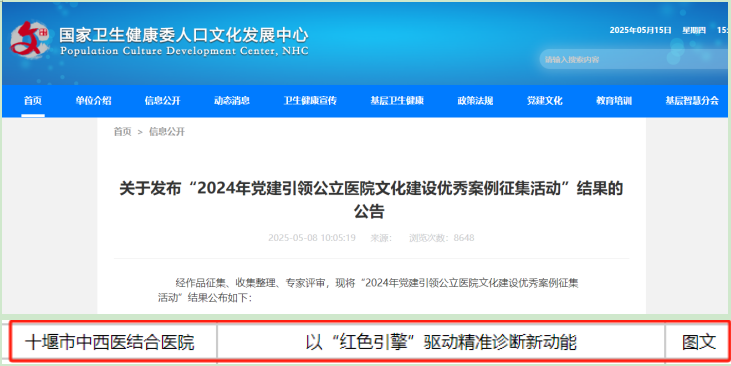Open the 基层智慧分会 menu item
The width and height of the screenshot is (731, 366).
692,101
